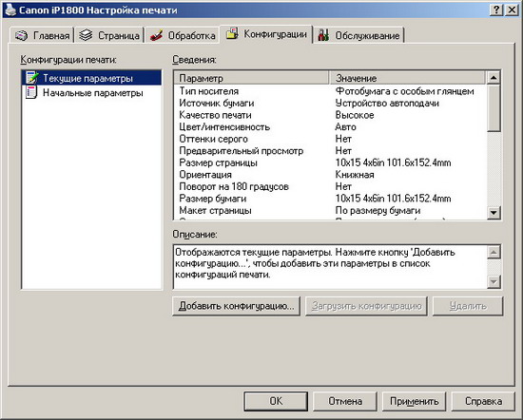The image size is (523, 420).
Task: Open the Обслуживание tab
Action: 358,35
